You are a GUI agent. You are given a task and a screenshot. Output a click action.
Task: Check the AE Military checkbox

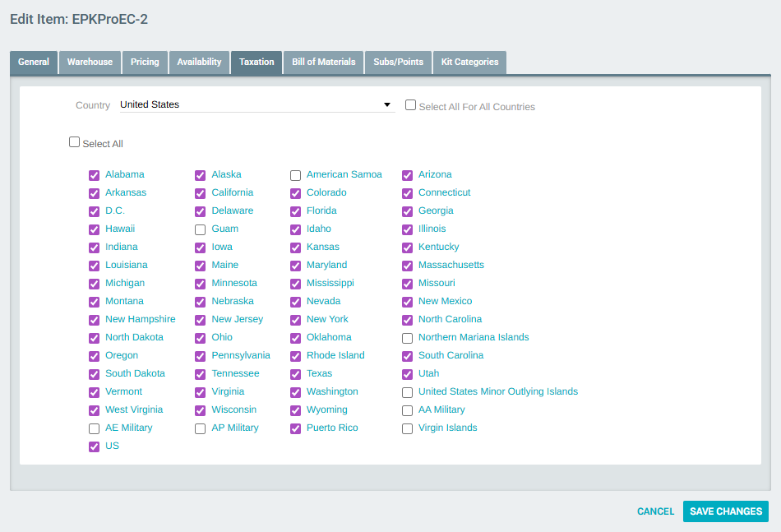(x=94, y=428)
